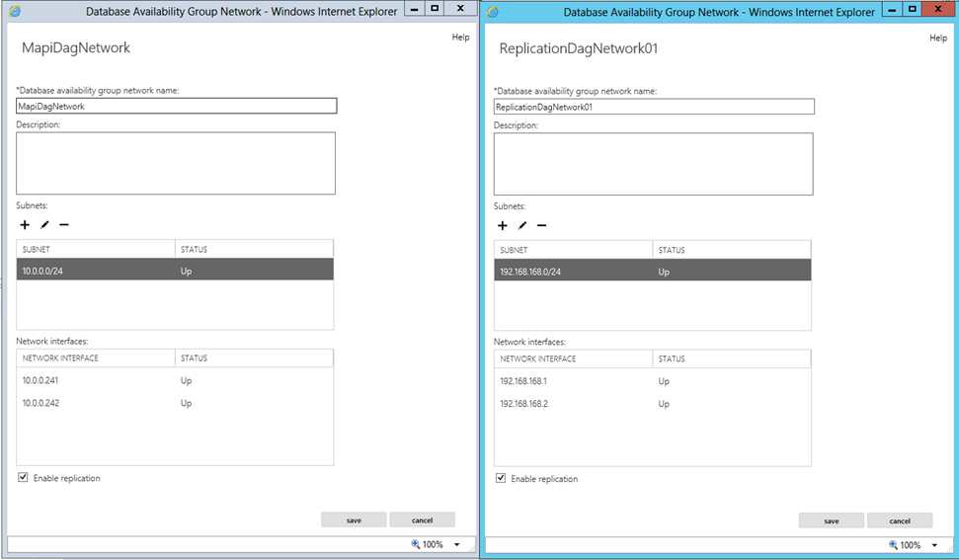Remove subnet in ReplicationDagNetwork01 window
The width and height of the screenshot is (959, 560).
click(x=541, y=225)
